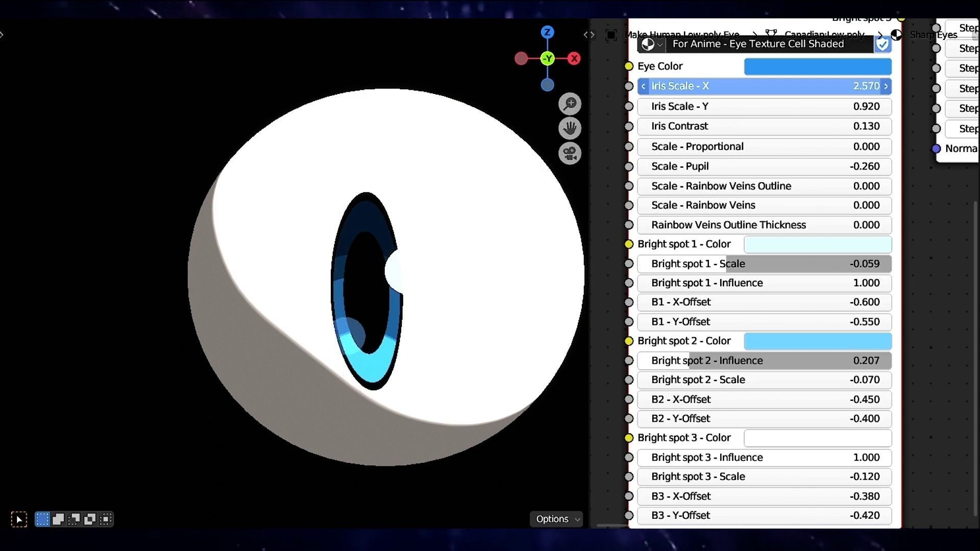This screenshot has width=980, height=551.
Task: Increase Iris Scale - X with right arrow
Action: (886, 86)
